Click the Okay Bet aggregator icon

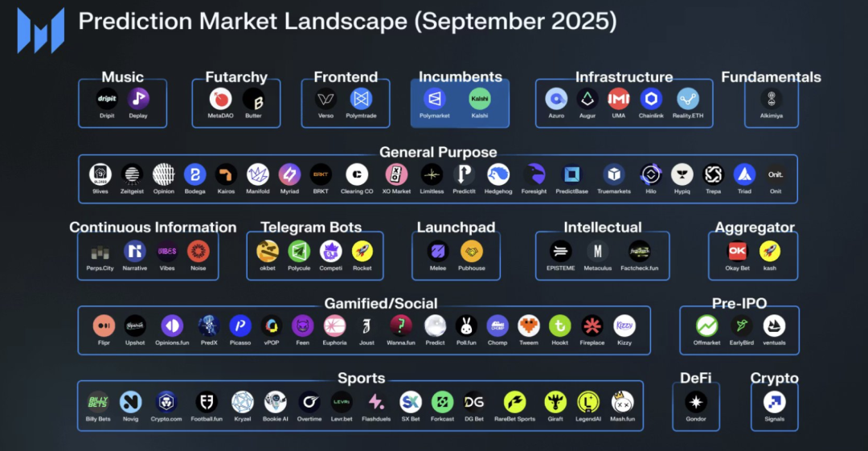pos(737,252)
